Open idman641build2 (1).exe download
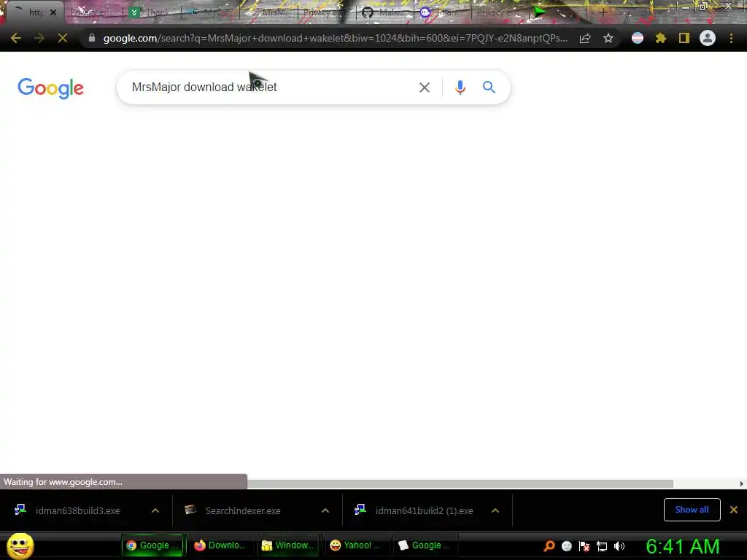 tap(424, 510)
